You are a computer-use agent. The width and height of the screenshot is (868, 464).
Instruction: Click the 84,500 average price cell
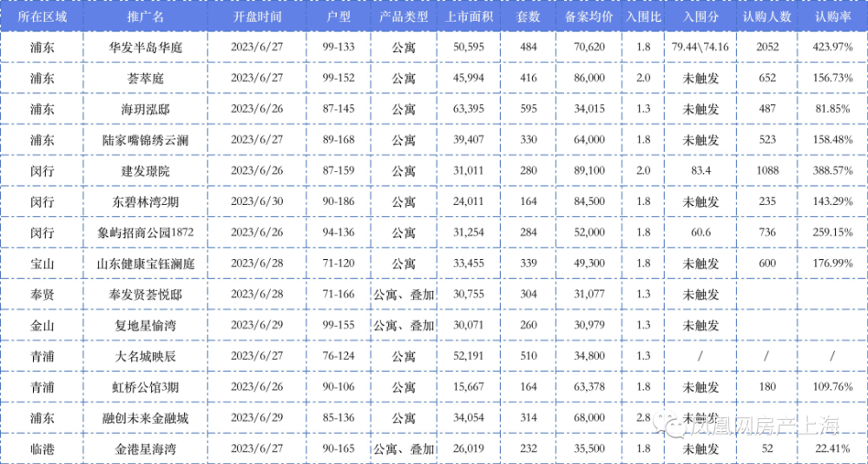[589, 202]
